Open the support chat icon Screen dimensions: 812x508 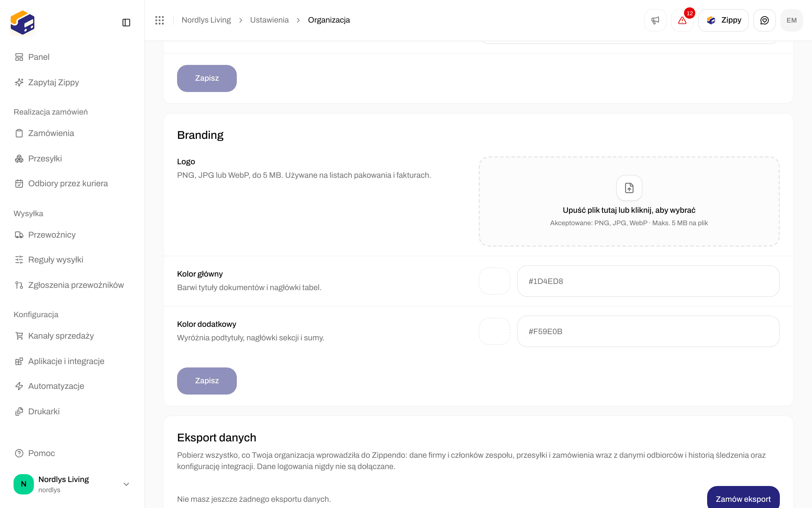[x=764, y=20]
